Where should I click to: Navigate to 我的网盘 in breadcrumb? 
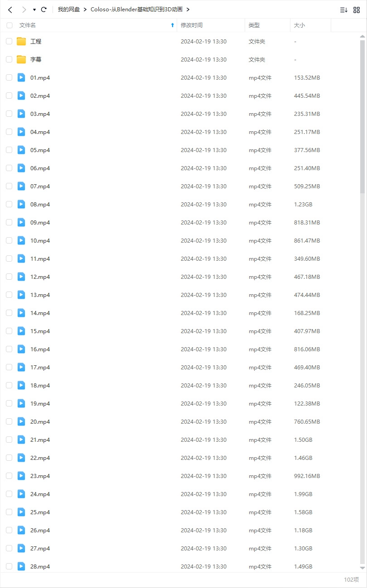point(68,10)
